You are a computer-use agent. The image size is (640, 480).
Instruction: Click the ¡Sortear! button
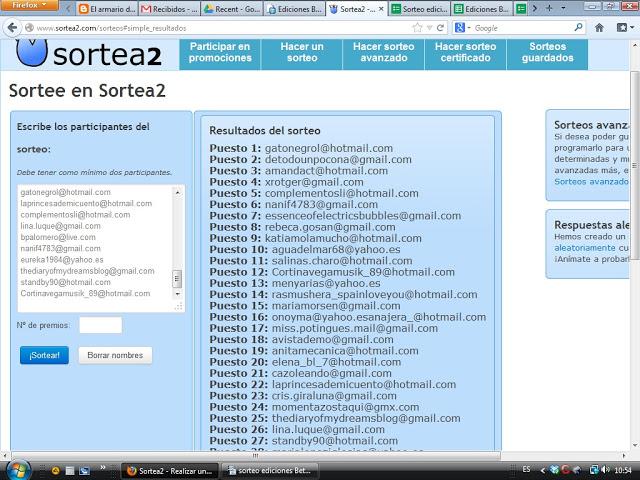(44, 355)
